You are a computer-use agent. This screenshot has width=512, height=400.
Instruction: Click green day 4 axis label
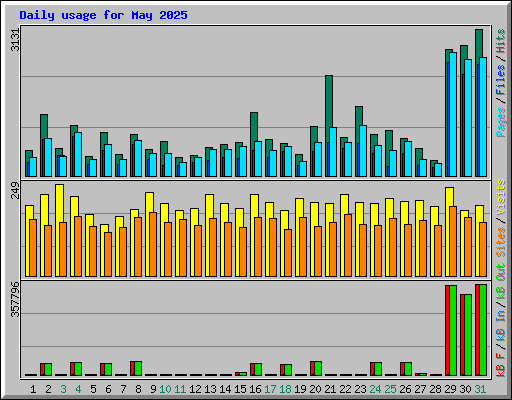tap(78, 389)
